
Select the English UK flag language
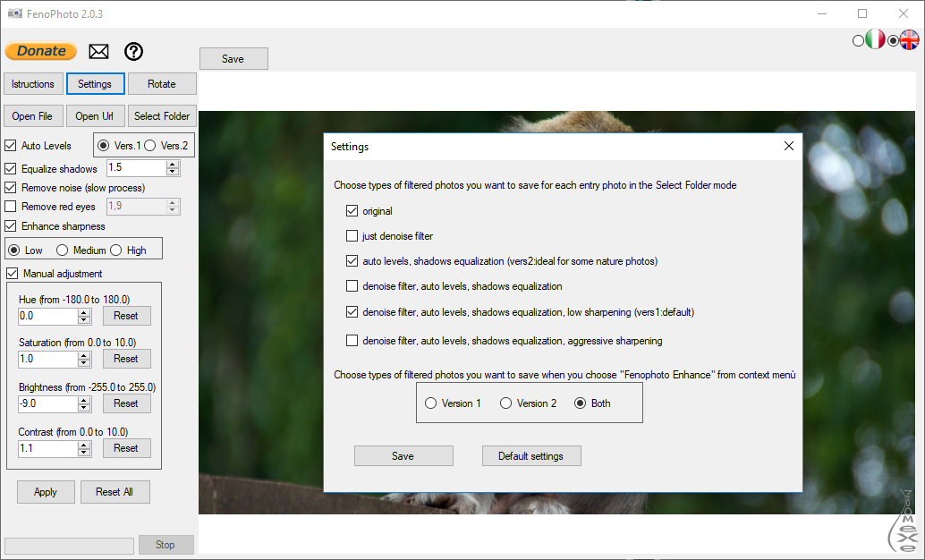click(x=909, y=40)
